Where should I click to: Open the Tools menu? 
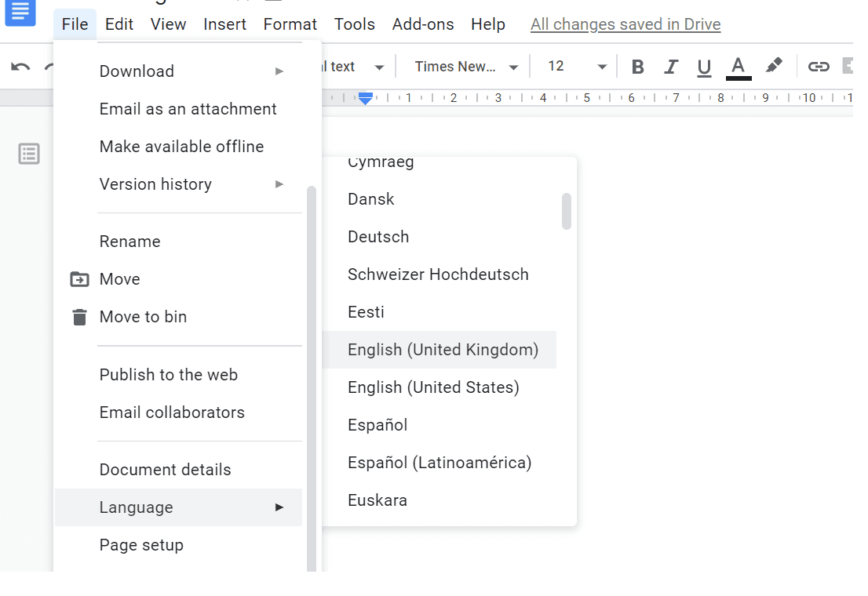tap(354, 24)
